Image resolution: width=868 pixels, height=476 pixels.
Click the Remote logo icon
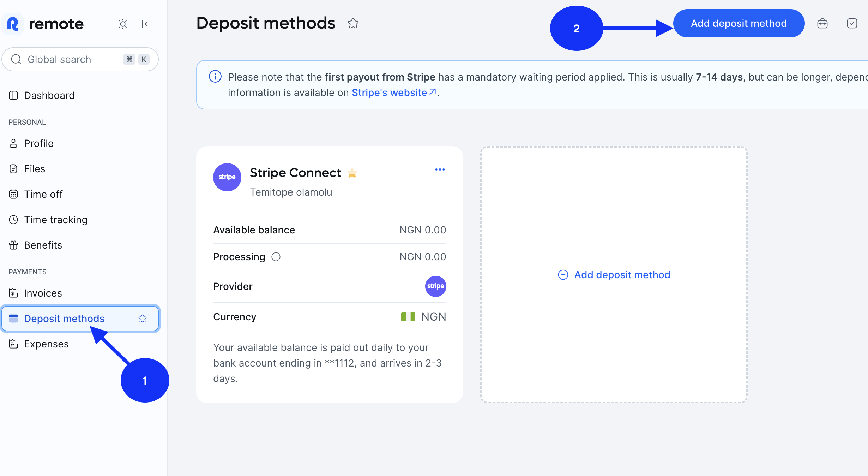click(x=13, y=24)
